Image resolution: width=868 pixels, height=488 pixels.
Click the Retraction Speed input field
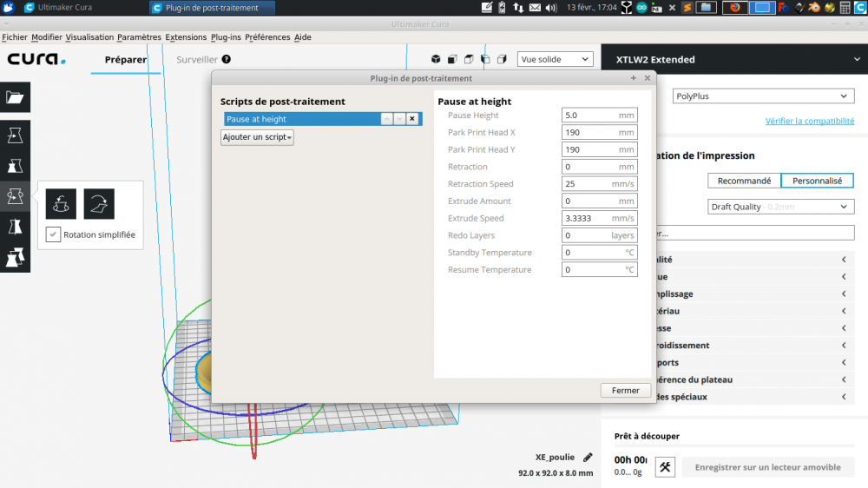(600, 184)
